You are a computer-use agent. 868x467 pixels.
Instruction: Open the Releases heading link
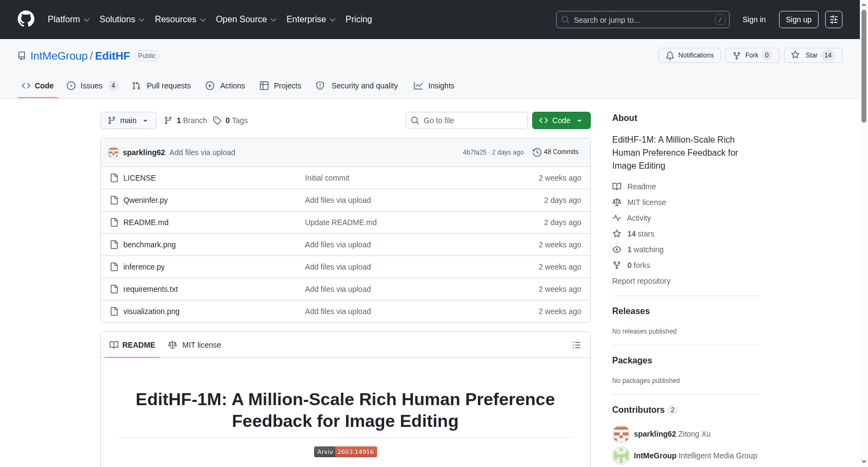pos(631,311)
